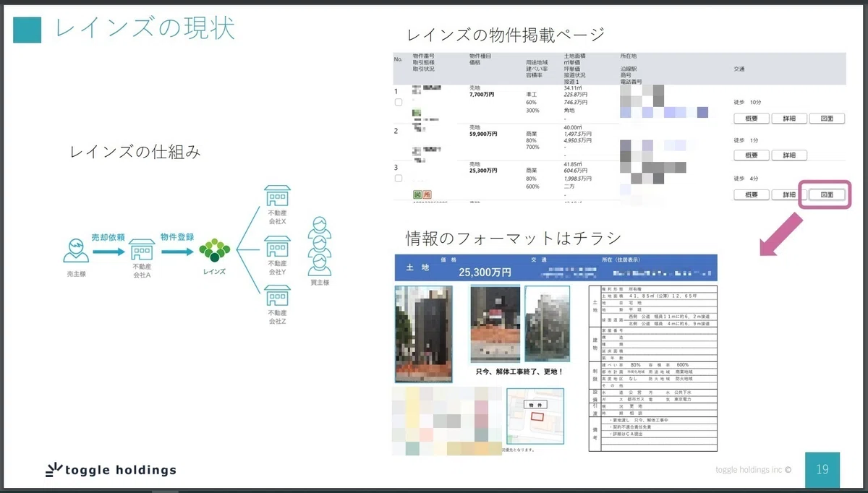Image resolution: width=868 pixels, height=493 pixels.
Task: Click the 不動産会社Z building icon
Action: [278, 296]
